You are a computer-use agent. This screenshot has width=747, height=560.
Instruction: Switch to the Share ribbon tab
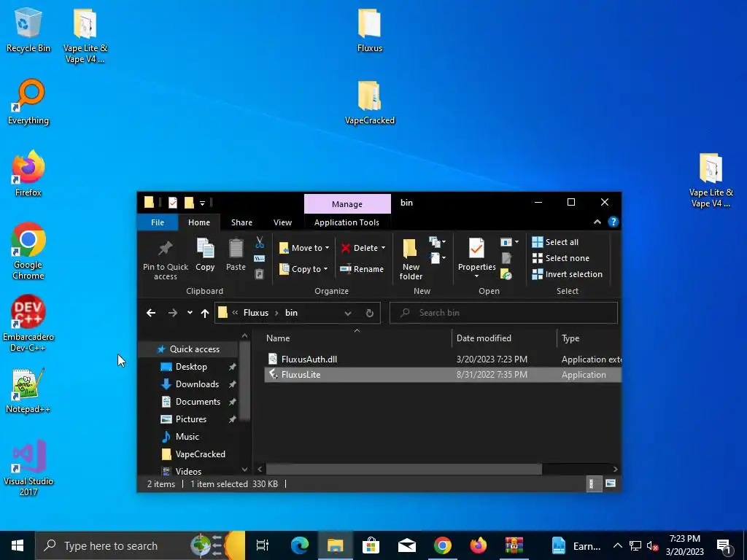pos(241,222)
